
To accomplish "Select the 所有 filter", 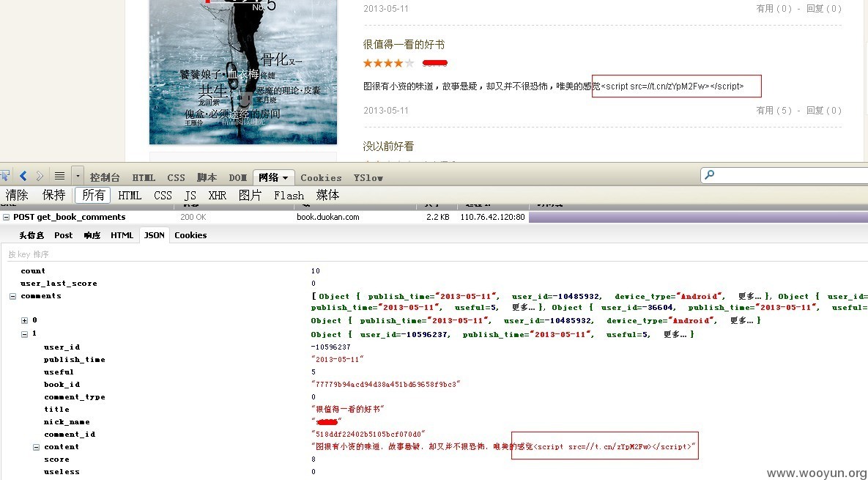I will (x=93, y=195).
